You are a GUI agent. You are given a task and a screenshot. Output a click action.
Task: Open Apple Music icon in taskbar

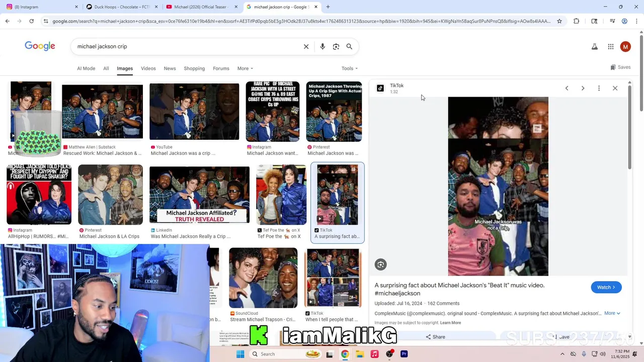(374, 354)
